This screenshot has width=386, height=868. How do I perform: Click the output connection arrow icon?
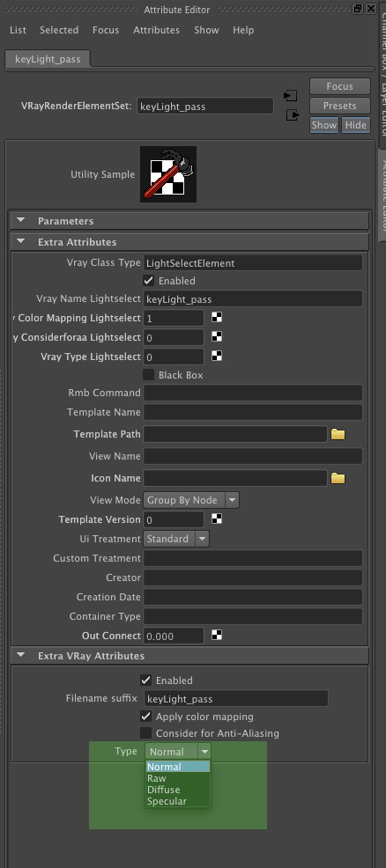click(x=293, y=115)
